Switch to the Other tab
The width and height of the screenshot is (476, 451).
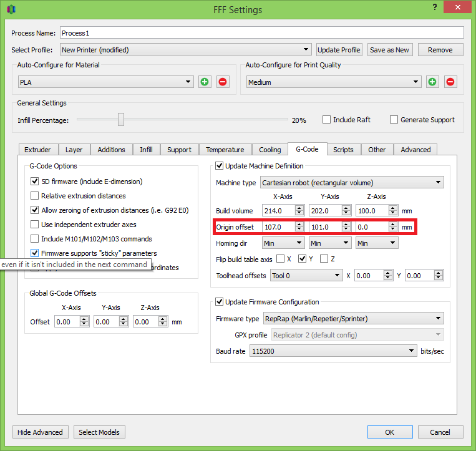click(x=377, y=150)
